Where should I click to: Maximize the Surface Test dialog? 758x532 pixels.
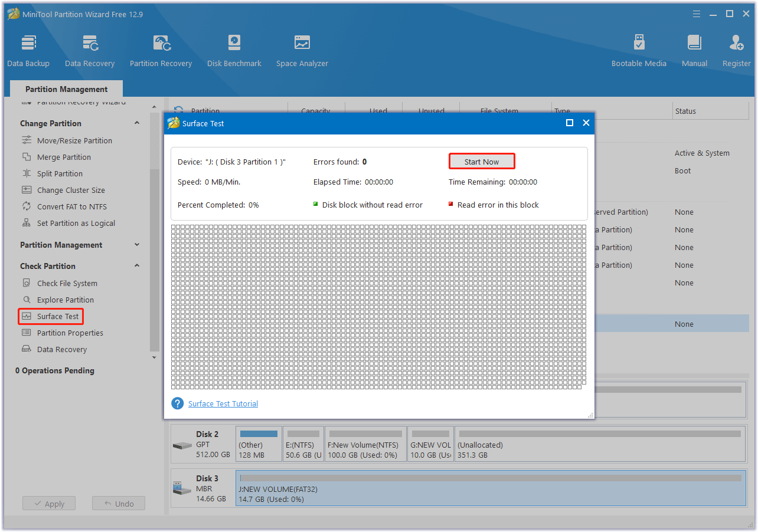coord(570,123)
